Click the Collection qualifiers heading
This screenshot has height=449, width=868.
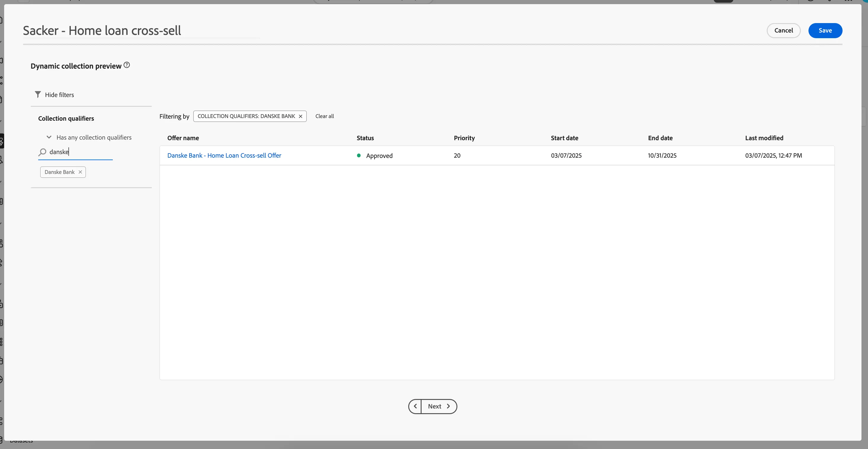pyautogui.click(x=66, y=119)
